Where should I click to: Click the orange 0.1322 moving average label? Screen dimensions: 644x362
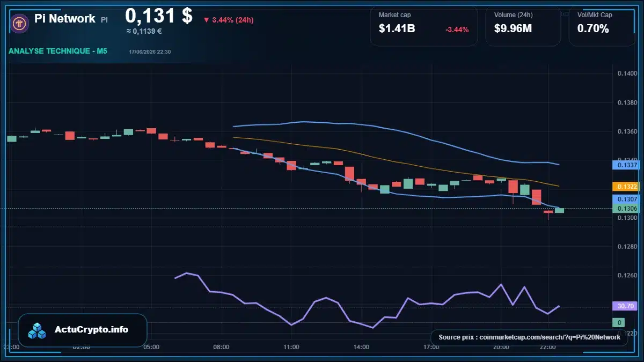[x=627, y=187]
